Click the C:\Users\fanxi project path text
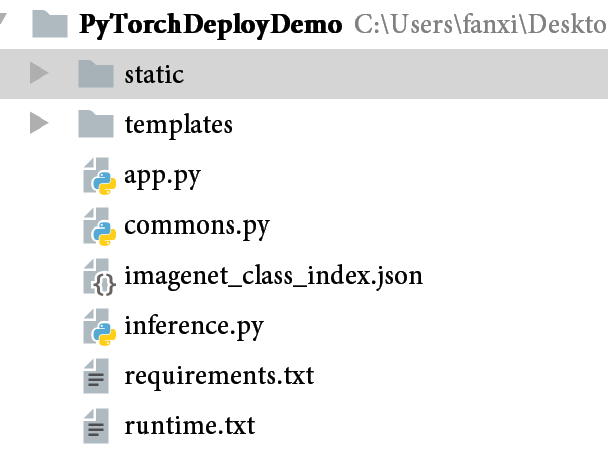Screen dimensions: 608x454 (x=481, y=24)
